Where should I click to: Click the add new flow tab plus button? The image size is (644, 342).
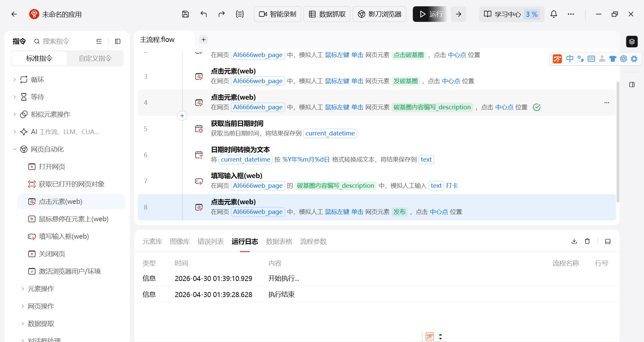coord(204,40)
